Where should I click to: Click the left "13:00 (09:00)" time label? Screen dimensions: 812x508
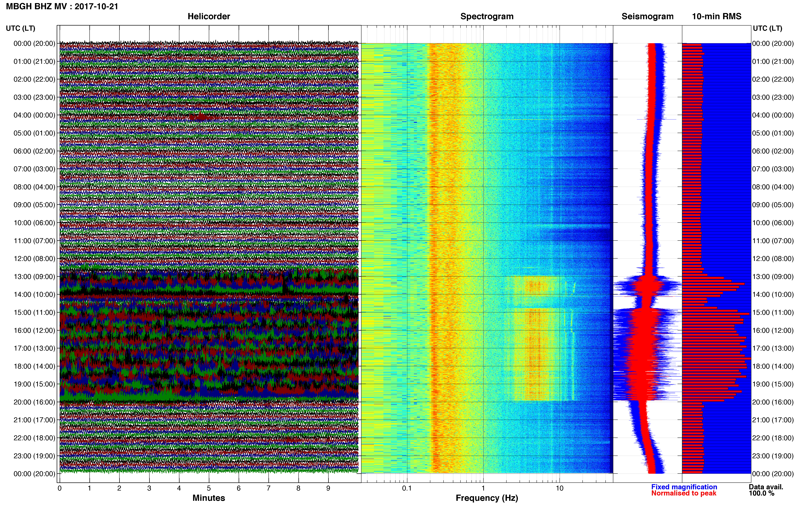34,277
